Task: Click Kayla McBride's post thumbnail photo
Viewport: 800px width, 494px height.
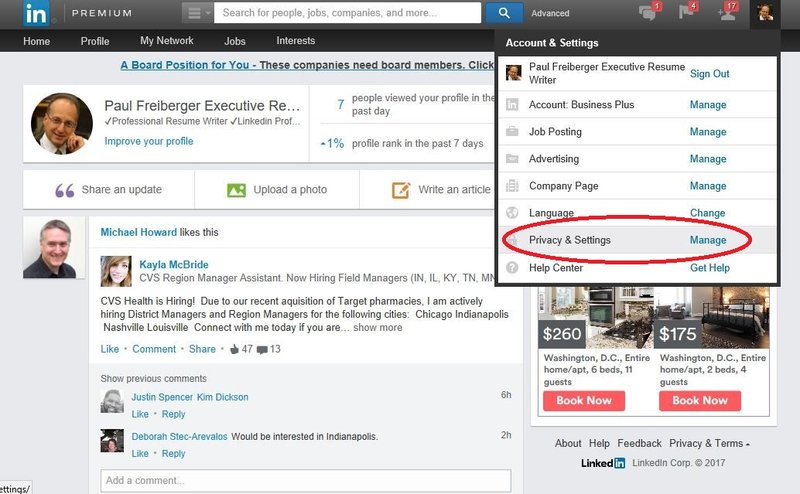Action: coord(116,271)
